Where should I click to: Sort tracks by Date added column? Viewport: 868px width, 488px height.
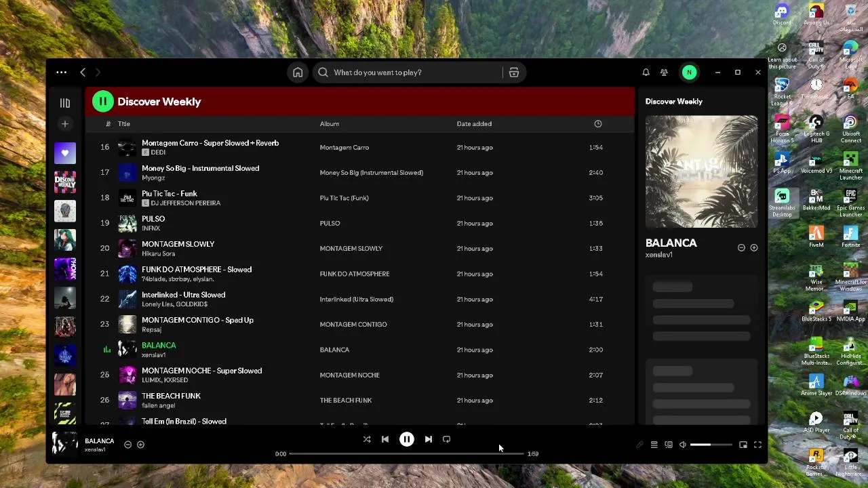pos(474,124)
